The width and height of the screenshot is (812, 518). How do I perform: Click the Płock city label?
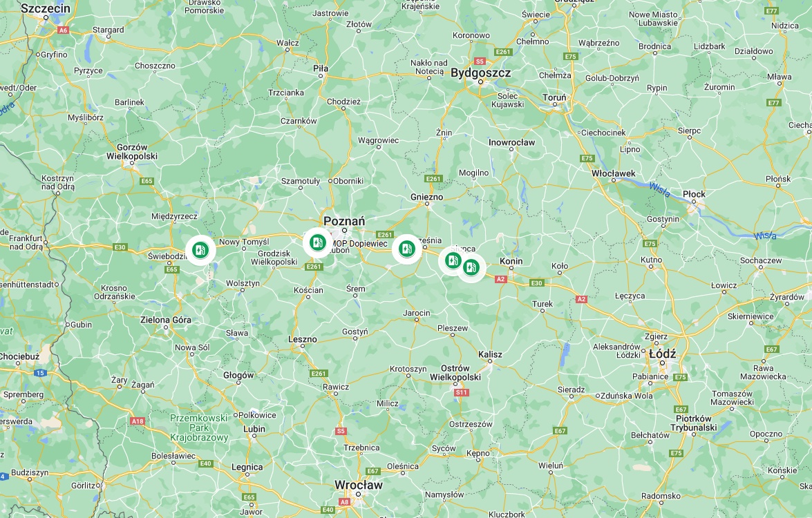pos(694,194)
